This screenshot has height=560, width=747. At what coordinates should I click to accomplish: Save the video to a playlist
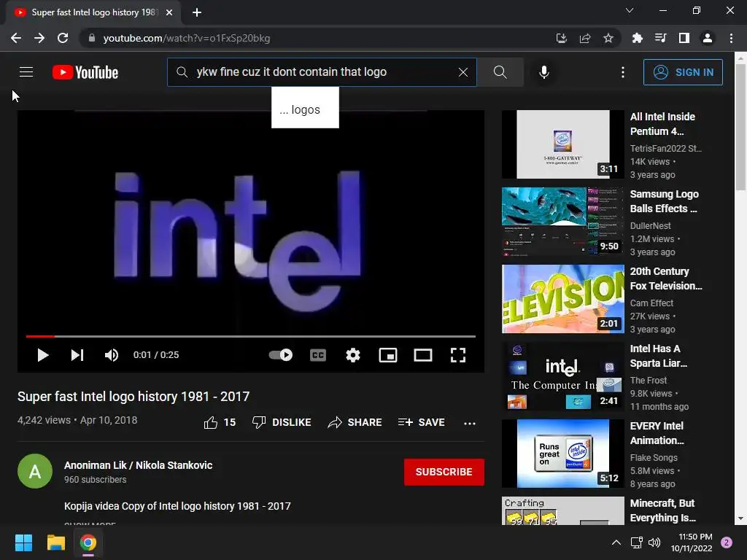tap(421, 422)
